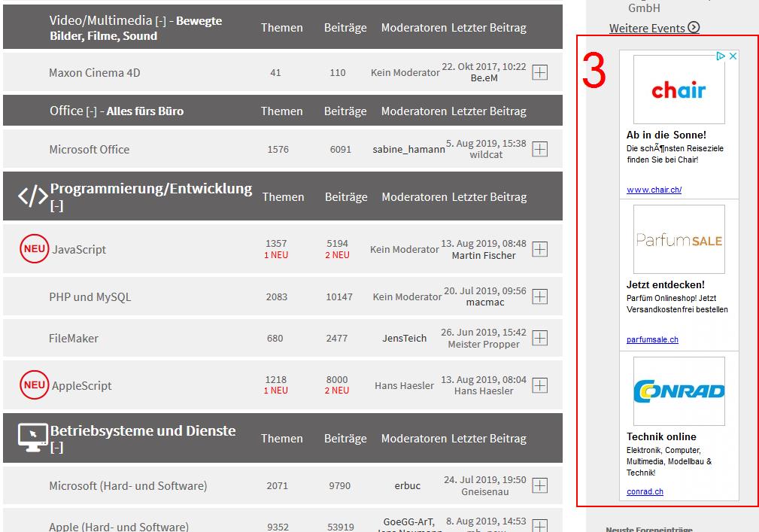Click the arrow icon next to Weitere Events
Screen dimensions: 759x532
coord(694,28)
